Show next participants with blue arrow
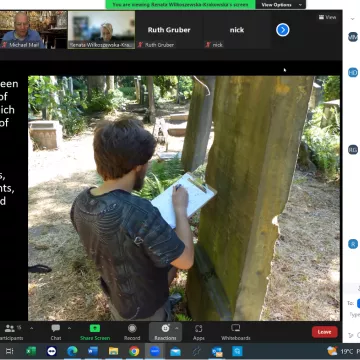360x360 pixels. (283, 30)
